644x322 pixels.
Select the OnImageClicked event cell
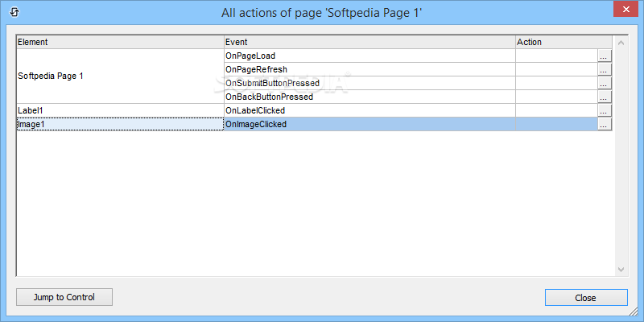click(369, 125)
